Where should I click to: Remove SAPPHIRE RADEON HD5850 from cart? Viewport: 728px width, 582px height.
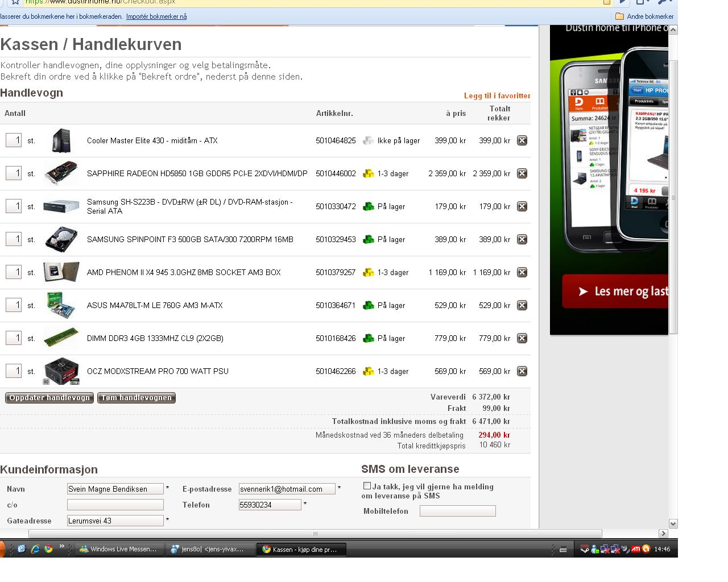(522, 173)
